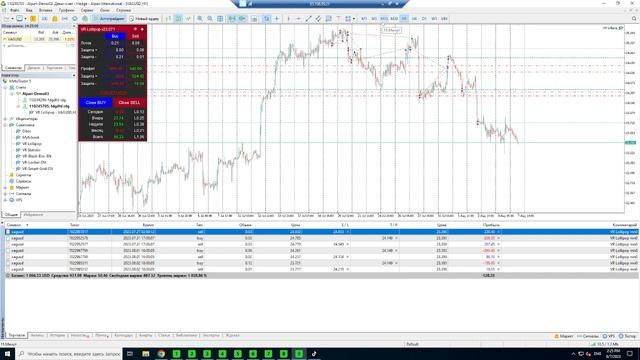Open VPS at bottom right of toolbox

[x=609, y=336]
